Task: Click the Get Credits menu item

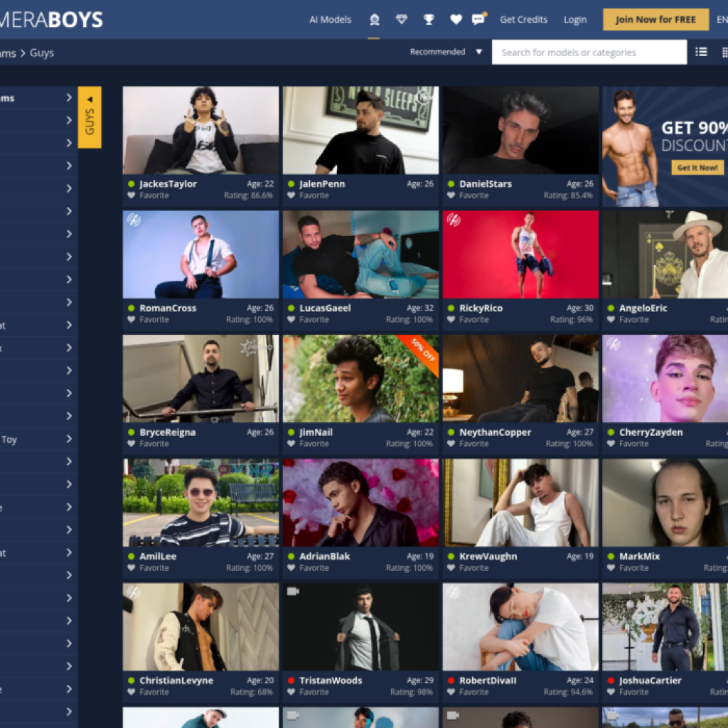Action: (523, 20)
